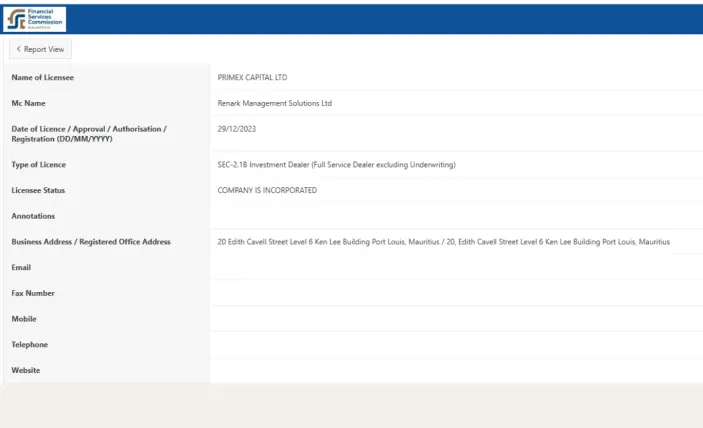Screen dimensions: 703x428
Task: Click the SEC-2.1B Investment Dealer licence type
Action: tap(337, 165)
